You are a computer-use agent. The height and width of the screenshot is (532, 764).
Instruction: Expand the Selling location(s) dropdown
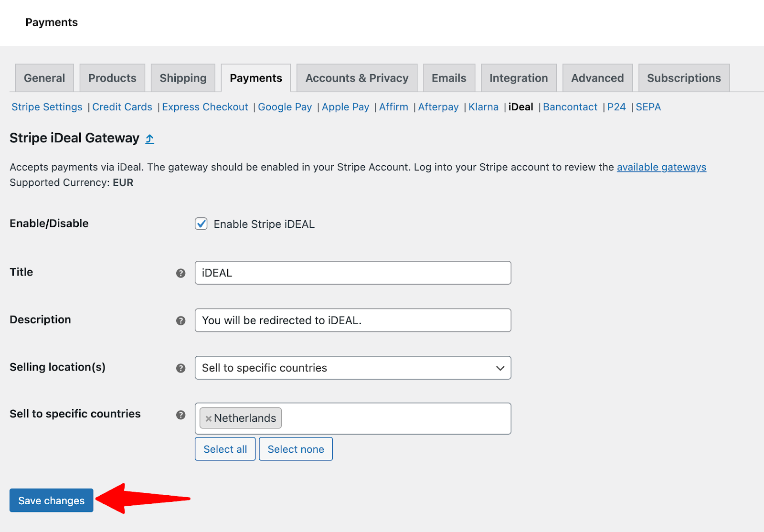coord(353,368)
